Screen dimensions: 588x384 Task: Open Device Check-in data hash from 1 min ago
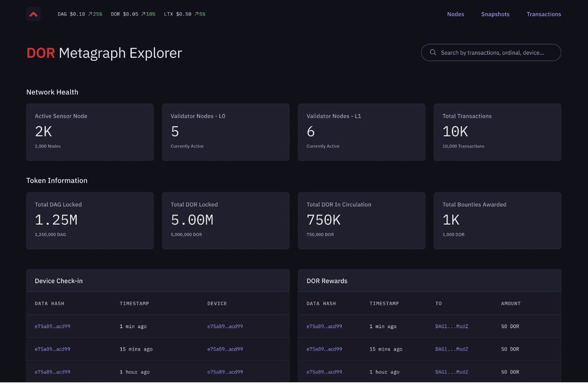52,326
